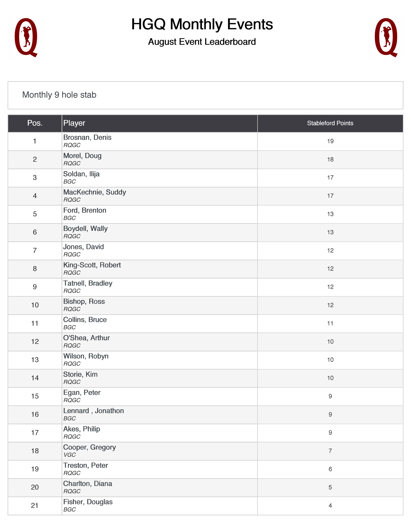
Task: Click the VGC club label under Cooper
Action: (x=70, y=455)
